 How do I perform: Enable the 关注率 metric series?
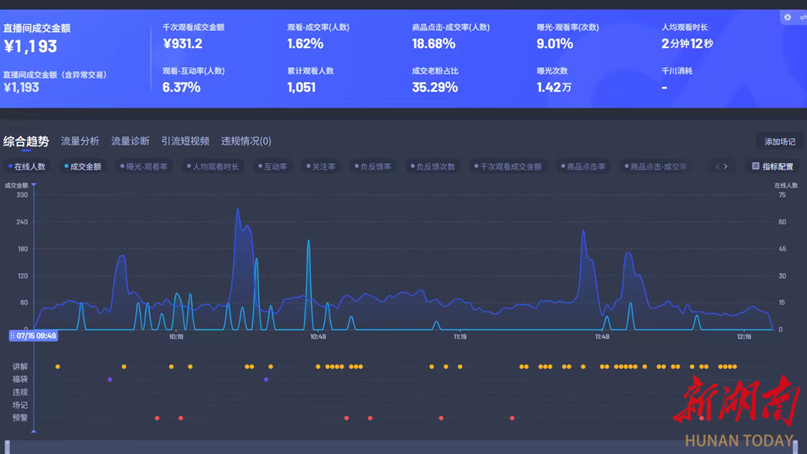(321, 166)
